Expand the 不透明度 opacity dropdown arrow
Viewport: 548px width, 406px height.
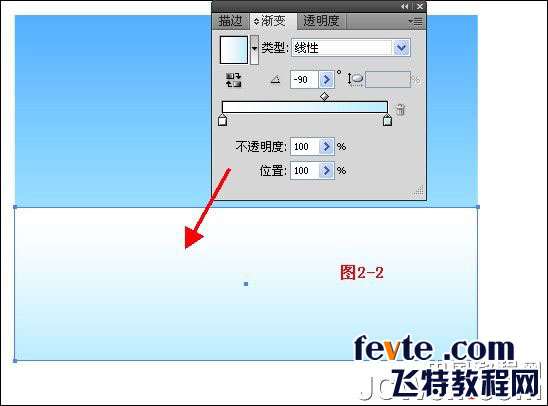327,146
